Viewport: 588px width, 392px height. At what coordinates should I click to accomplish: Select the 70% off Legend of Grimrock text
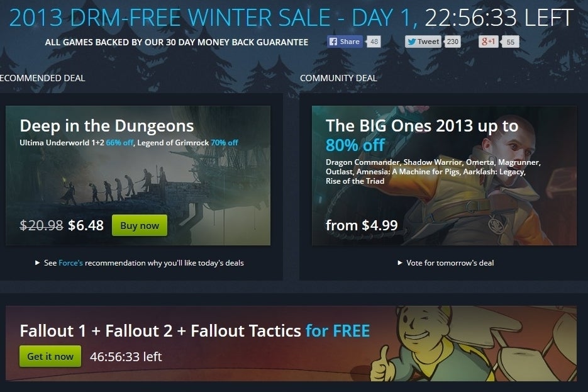tap(225, 143)
